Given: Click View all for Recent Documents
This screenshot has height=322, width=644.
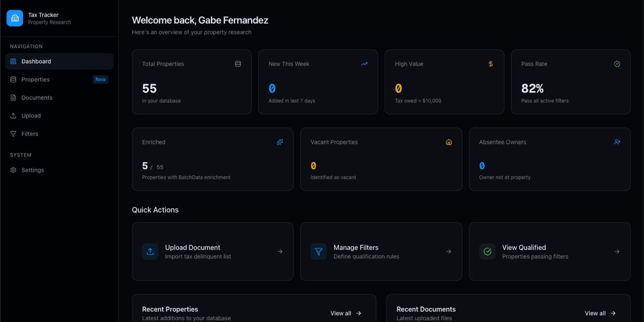Looking at the screenshot, I should 600,313.
